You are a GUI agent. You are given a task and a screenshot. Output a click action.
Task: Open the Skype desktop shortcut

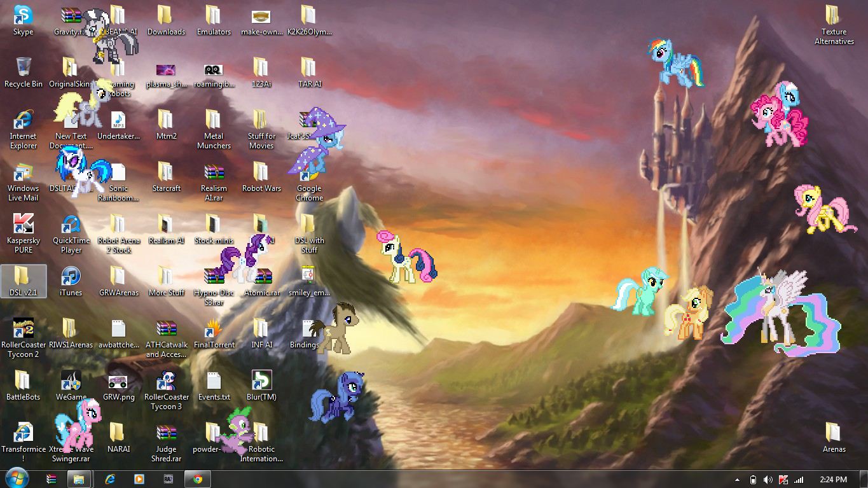pos(24,20)
